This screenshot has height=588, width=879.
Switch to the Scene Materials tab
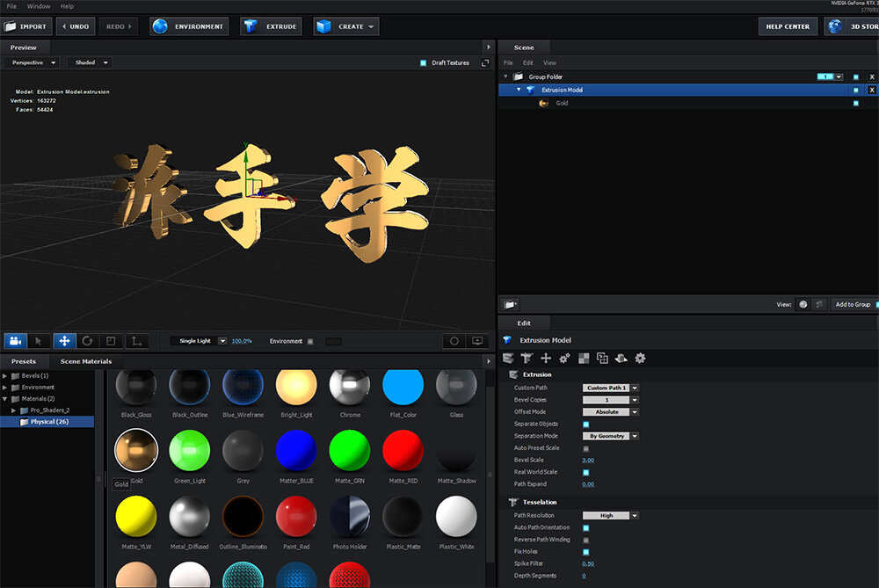(85, 361)
